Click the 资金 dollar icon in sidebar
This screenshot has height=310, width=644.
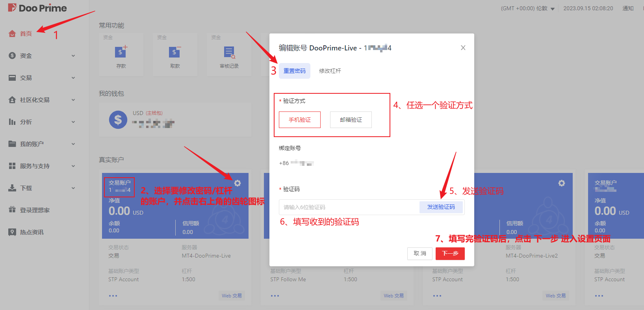(12, 56)
